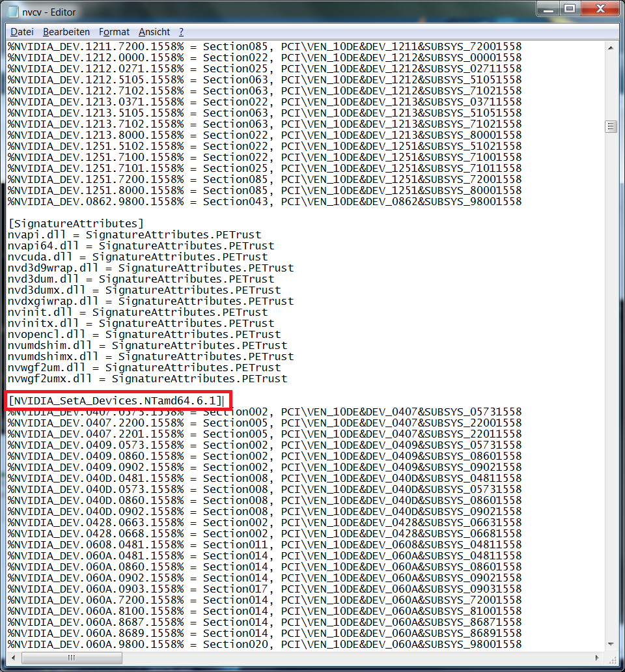Click the line starting with nvwgf2um.dll

point(145,368)
